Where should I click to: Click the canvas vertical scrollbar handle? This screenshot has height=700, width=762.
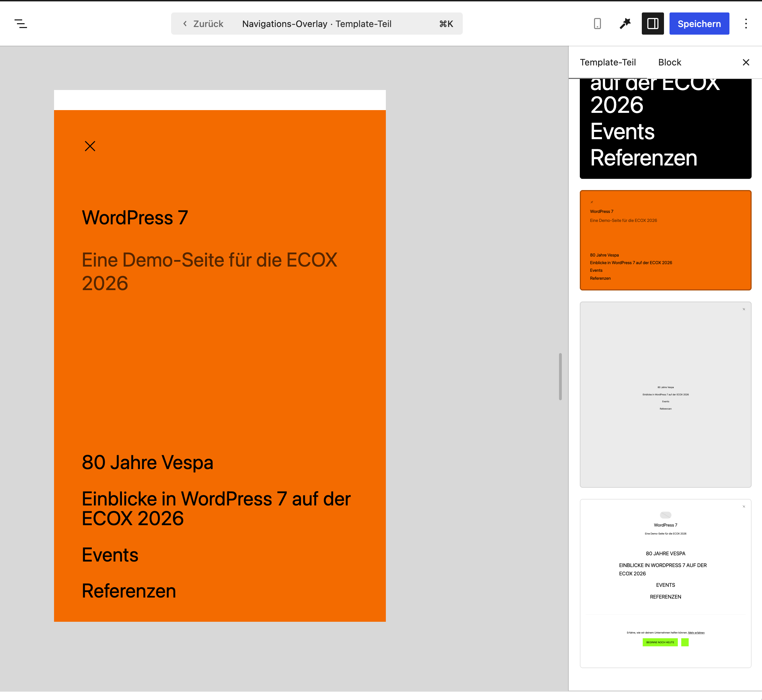coord(560,377)
